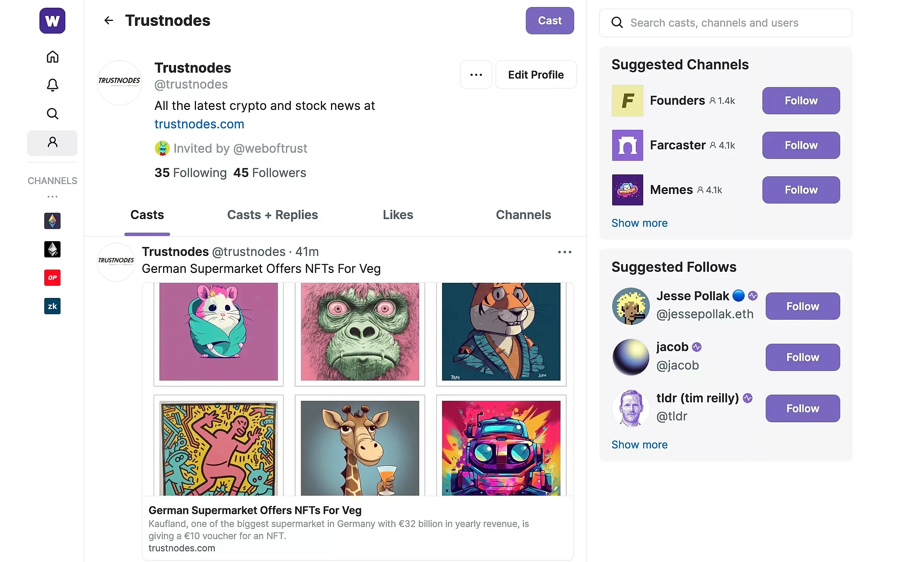Switch to the Casts + Replies tab
This screenshot has height=562, width=924.
click(272, 215)
